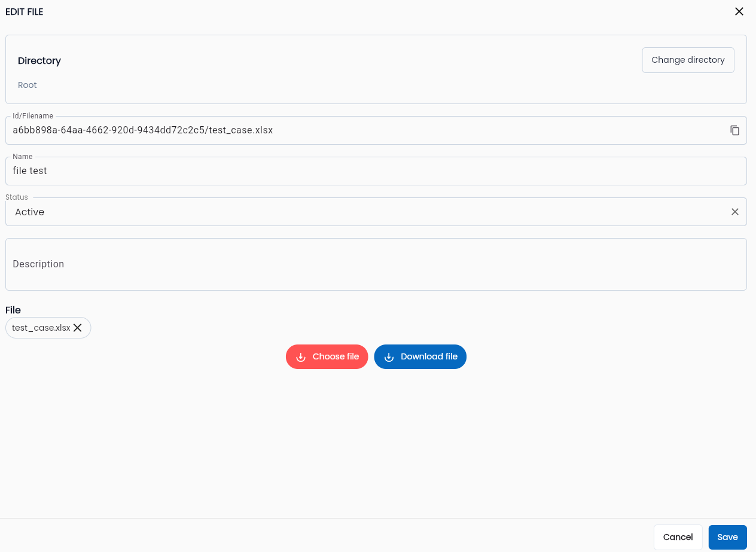
Task: Remove the test_case.xlsx file chip
Action: [78, 328]
